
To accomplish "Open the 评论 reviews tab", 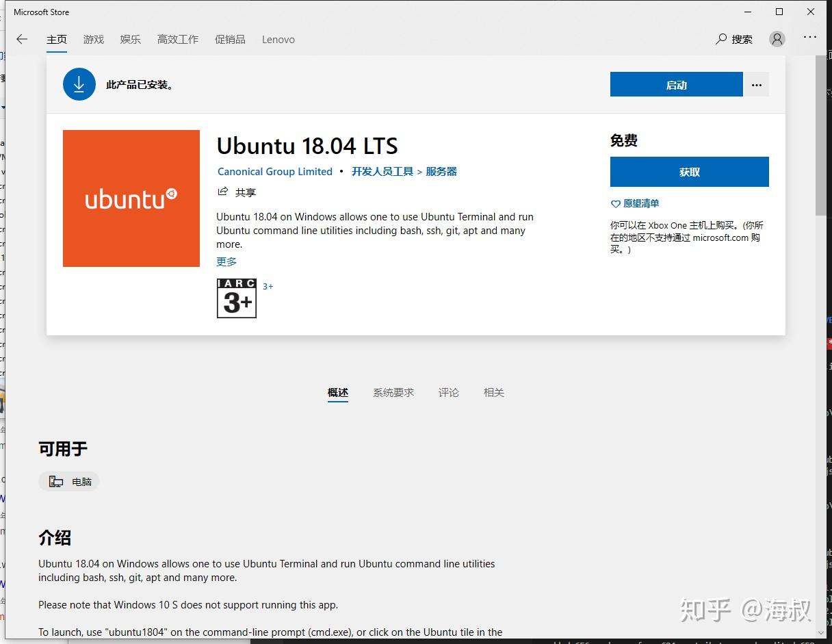I will click(448, 392).
